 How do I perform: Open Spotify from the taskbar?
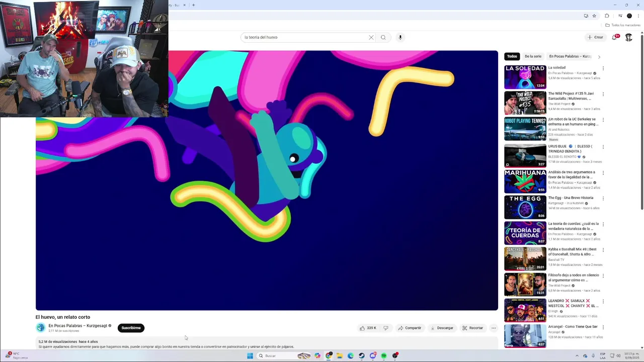[384, 356]
